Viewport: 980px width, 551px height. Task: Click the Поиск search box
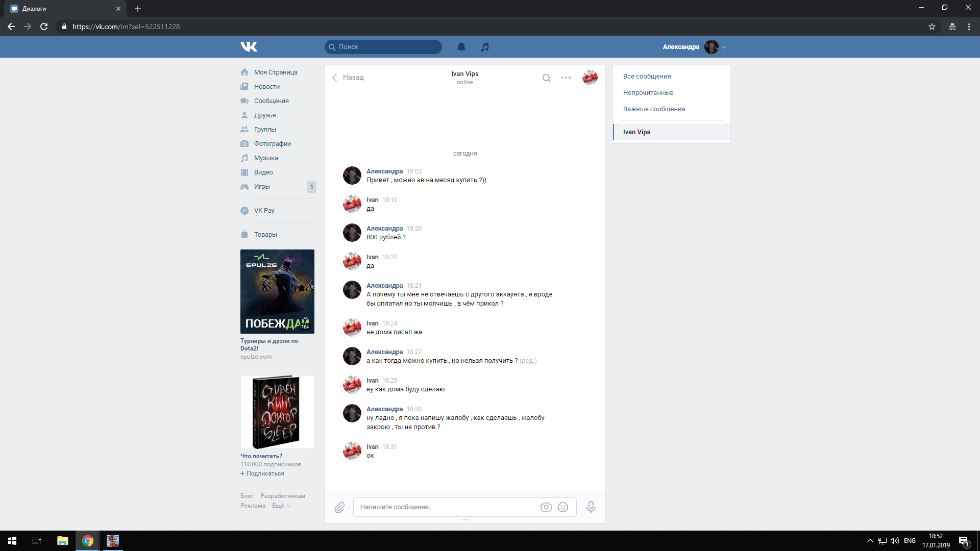click(384, 47)
